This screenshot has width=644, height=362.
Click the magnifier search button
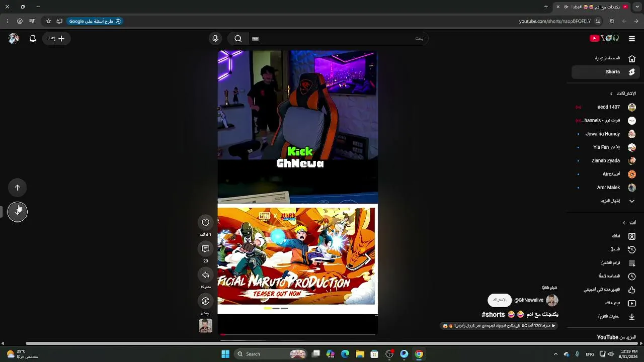coord(238,39)
